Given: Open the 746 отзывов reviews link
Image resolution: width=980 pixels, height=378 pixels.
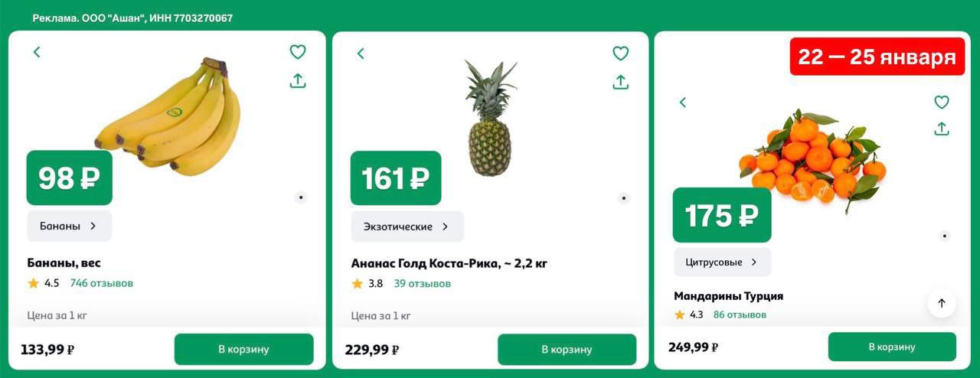Looking at the screenshot, I should 102,283.
